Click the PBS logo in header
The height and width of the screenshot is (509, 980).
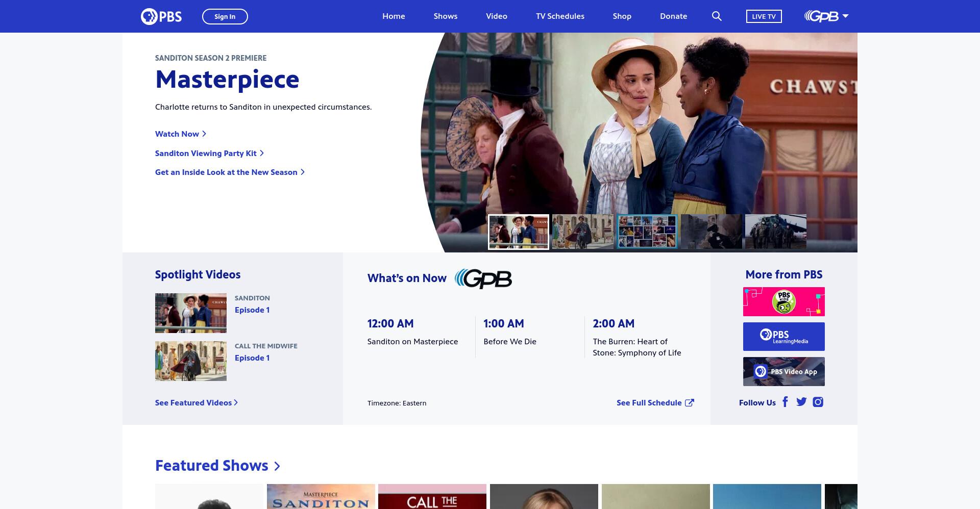(x=161, y=16)
